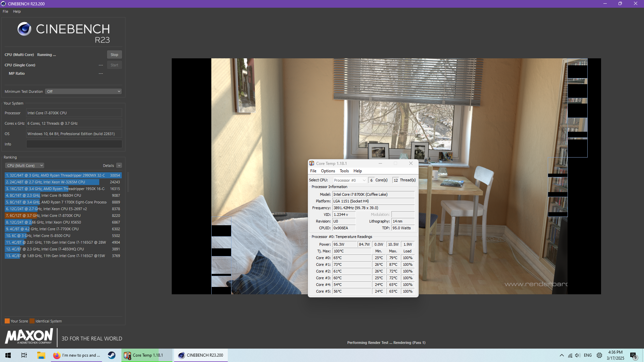644x362 pixels.
Task: Click the Maxon logo
Action: (x=29, y=336)
